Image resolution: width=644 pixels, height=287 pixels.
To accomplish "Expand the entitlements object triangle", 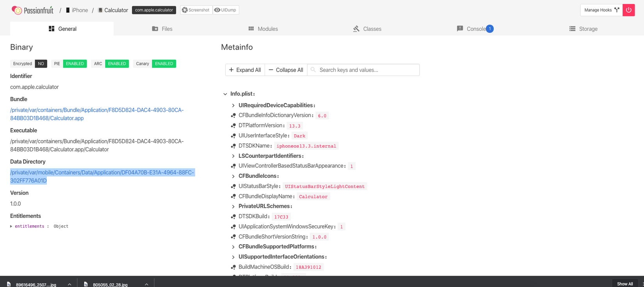I will [11, 226].
